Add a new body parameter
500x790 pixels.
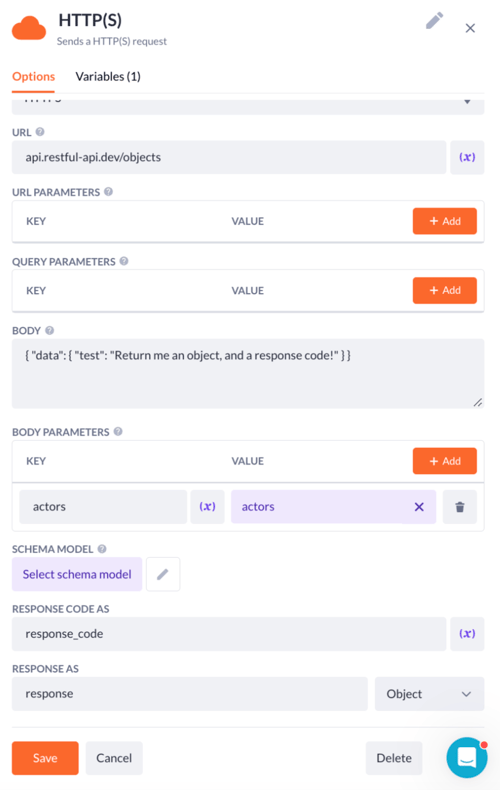pos(445,461)
